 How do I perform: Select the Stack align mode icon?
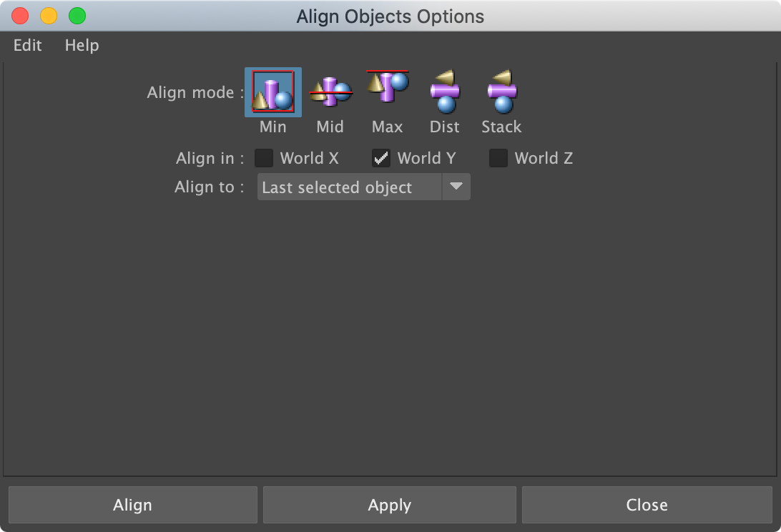click(x=501, y=91)
